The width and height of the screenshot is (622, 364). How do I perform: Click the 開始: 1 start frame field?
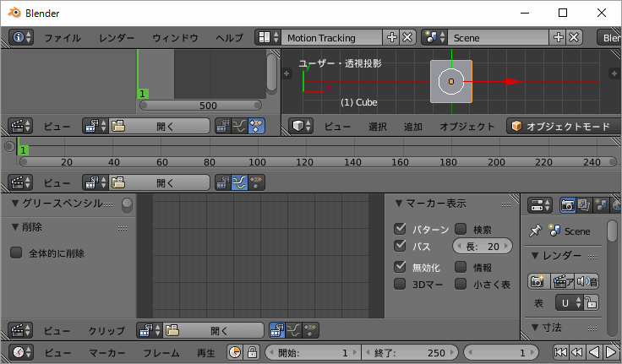point(312,352)
